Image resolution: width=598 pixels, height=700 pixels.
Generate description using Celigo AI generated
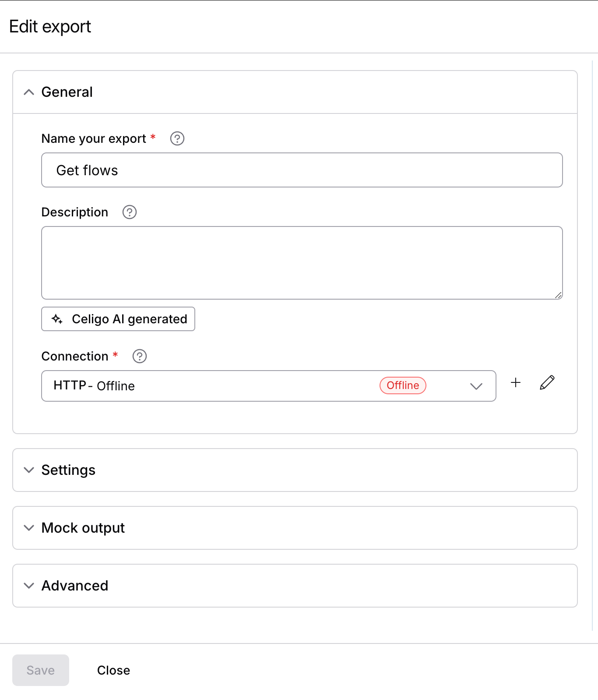pos(118,319)
